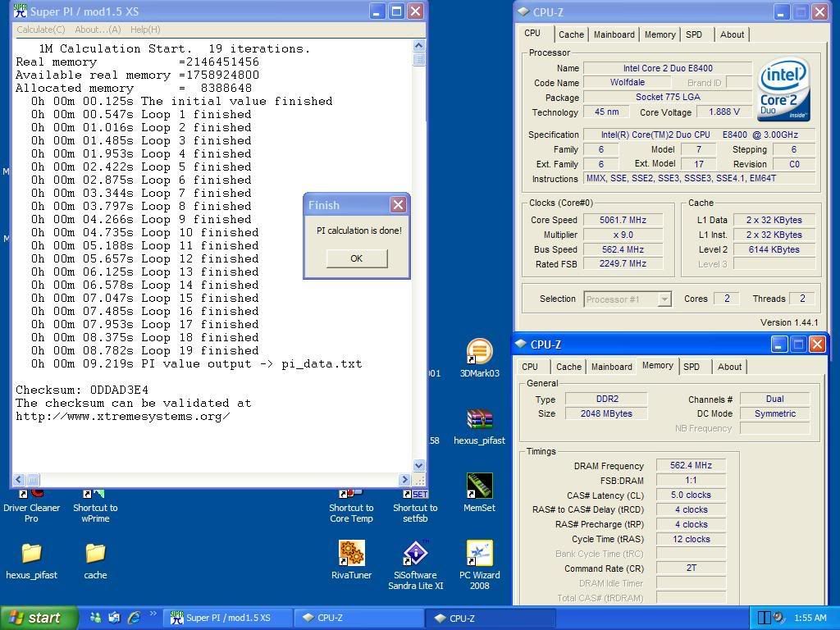Switch to Super PI taskbar button
Viewport: 840px width, 630px height.
230,618
